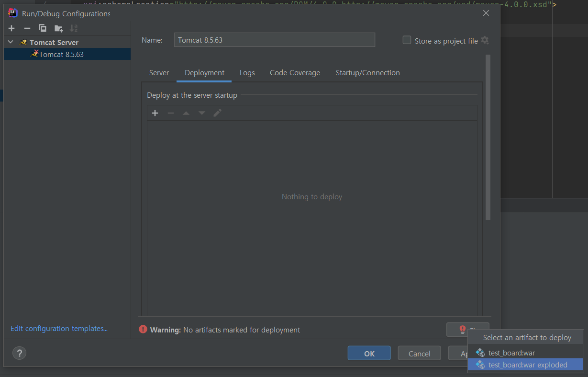Select Tomcat 8.5.63 configuration in tree

pyautogui.click(x=67, y=54)
